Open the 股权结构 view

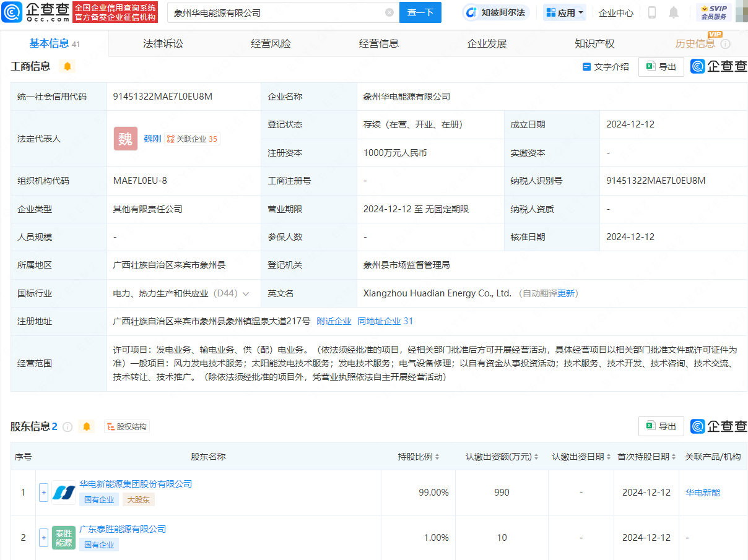pos(127,426)
